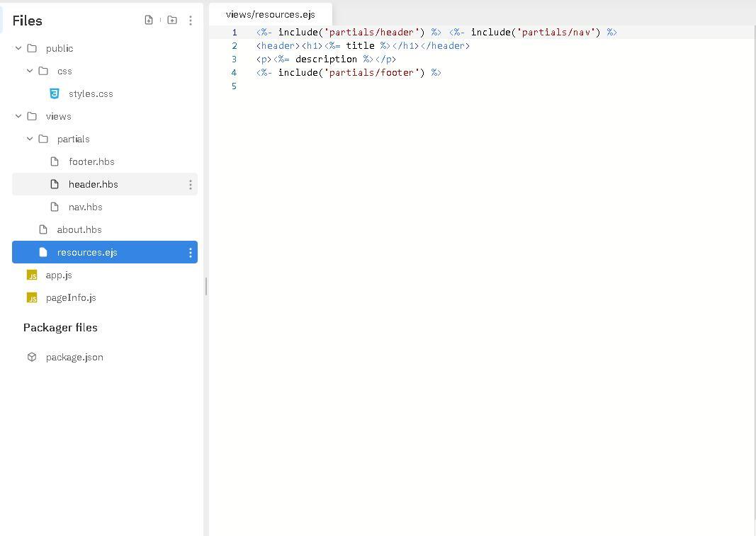Open about.hbs view file

(79, 229)
